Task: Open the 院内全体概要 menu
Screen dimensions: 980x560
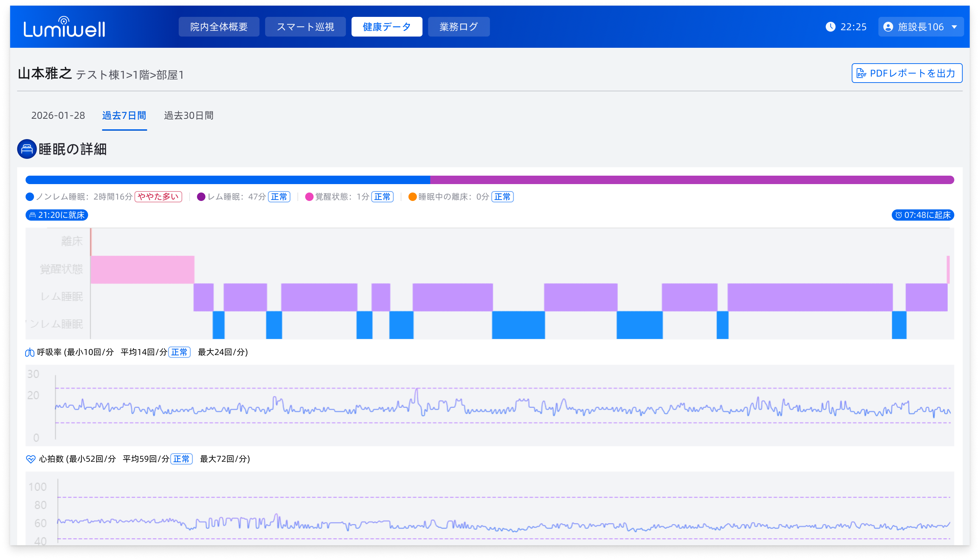Action: click(x=219, y=27)
